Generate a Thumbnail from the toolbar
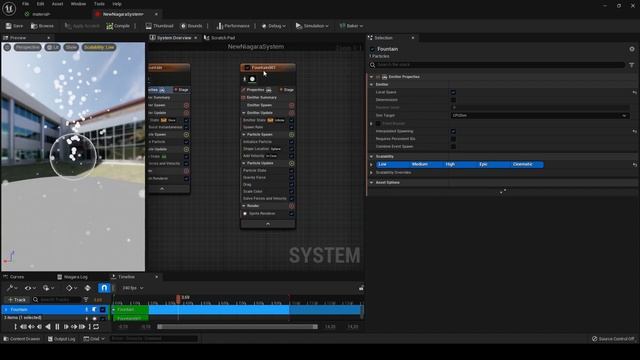This screenshot has height=360, width=640. point(160,26)
